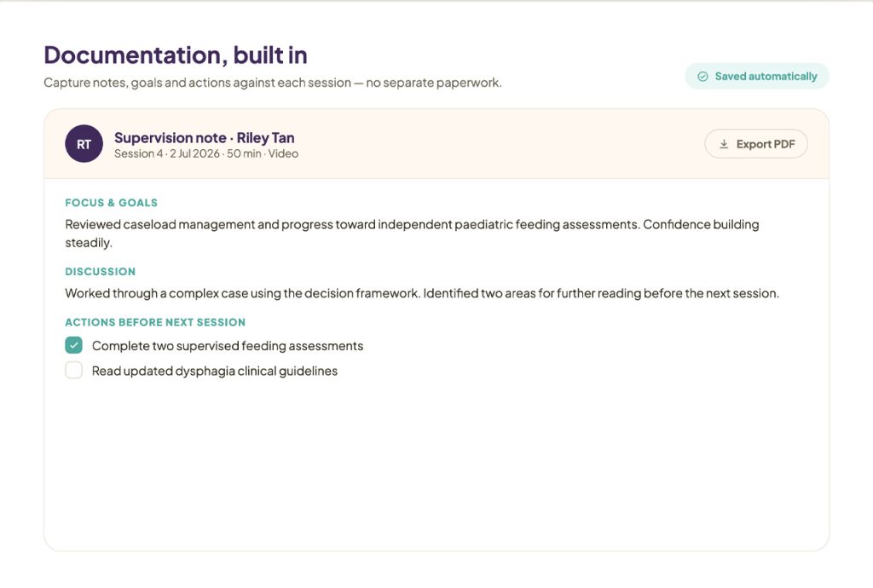This screenshot has width=873, height=588.
Task: Click the Read updated dysphagia clinical guidelines label
Action: tap(215, 371)
